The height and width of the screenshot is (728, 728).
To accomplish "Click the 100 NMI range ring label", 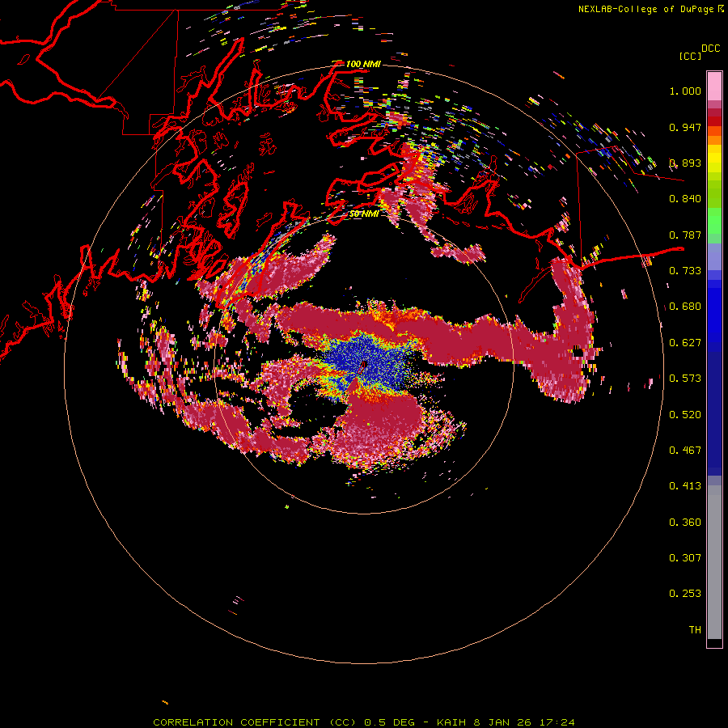I will (x=363, y=64).
